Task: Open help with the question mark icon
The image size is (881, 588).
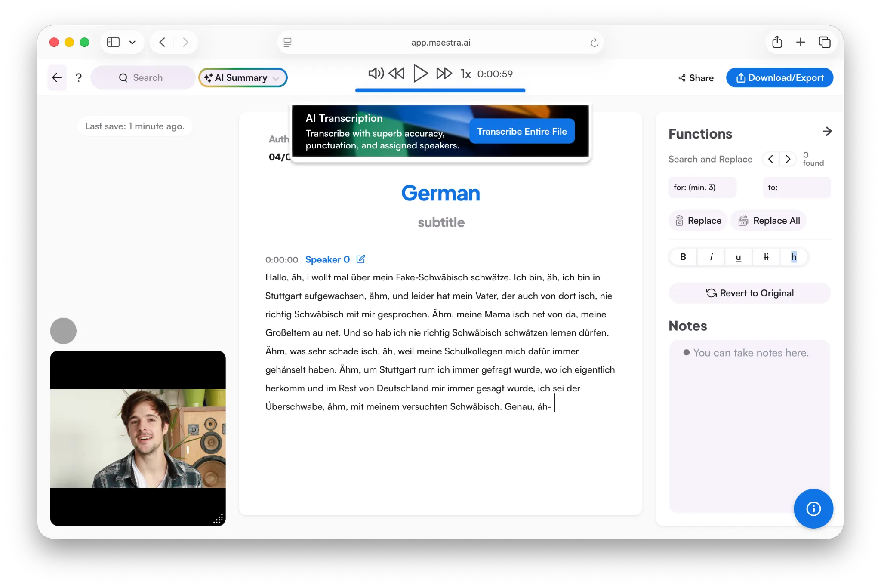Action: 79,78
